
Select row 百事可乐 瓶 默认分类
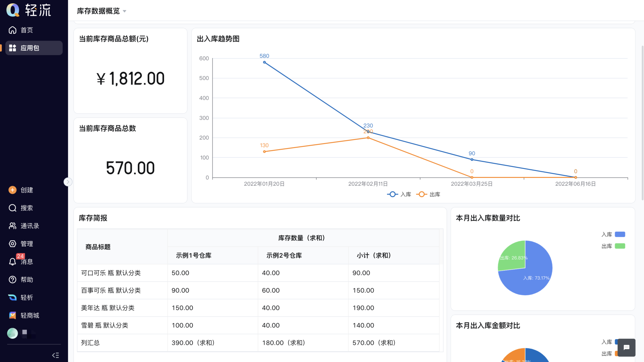(258, 290)
